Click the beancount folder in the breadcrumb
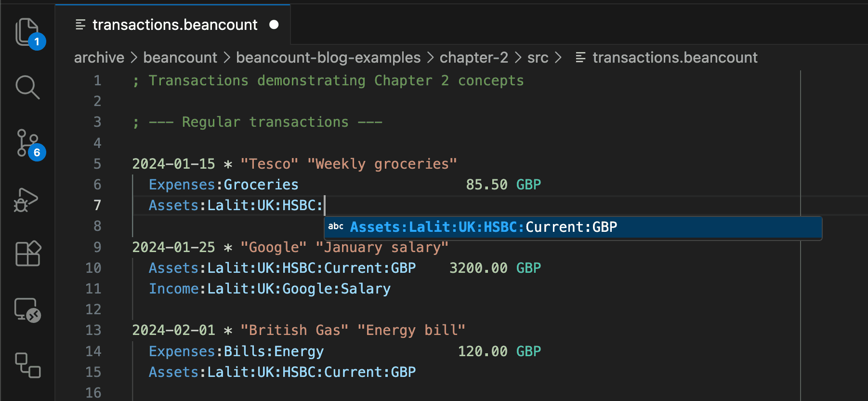Image resolution: width=868 pixels, height=401 pixels. pyautogui.click(x=180, y=57)
